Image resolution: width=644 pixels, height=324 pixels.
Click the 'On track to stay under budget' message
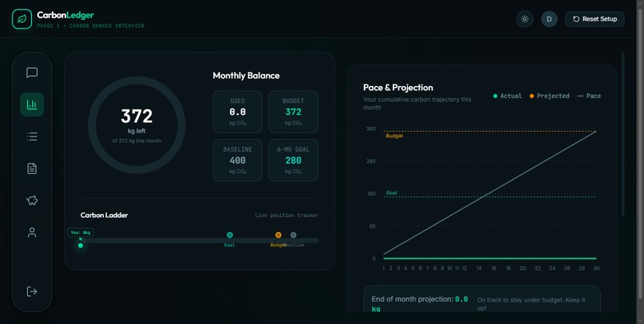coord(532,304)
